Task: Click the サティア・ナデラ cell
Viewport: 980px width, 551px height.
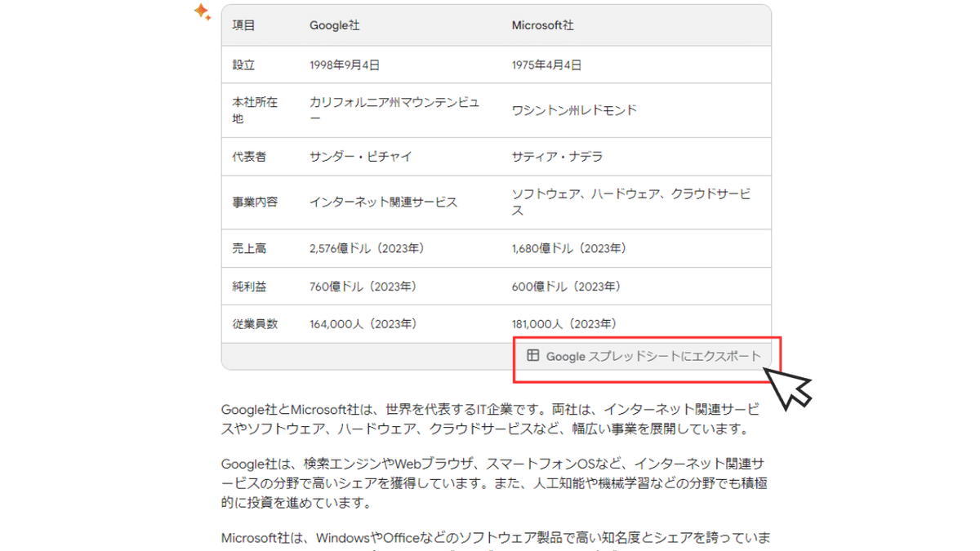Action: (557, 156)
